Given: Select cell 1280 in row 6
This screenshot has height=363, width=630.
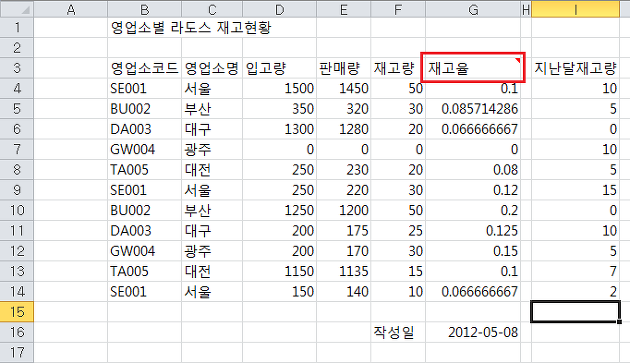Looking at the screenshot, I should pos(344,129).
